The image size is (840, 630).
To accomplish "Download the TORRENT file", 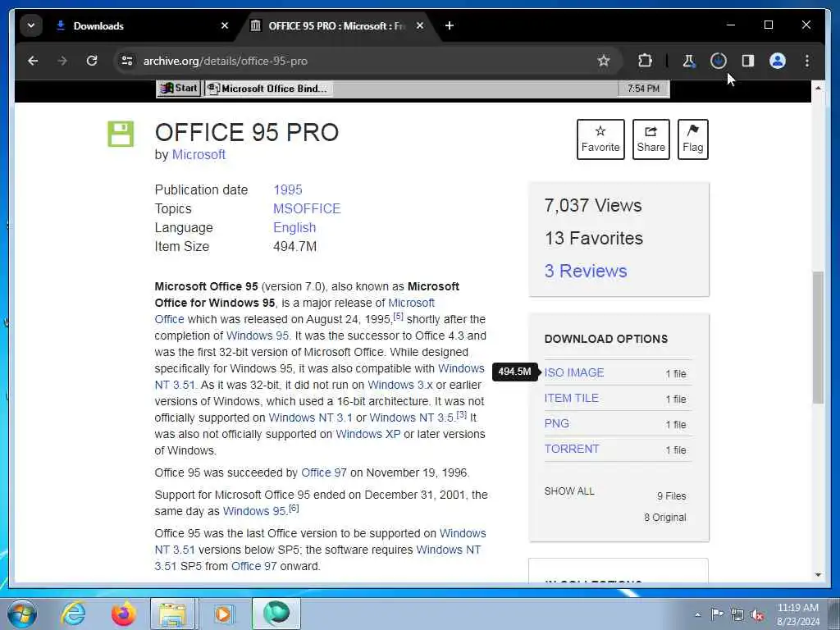I will [x=572, y=449].
